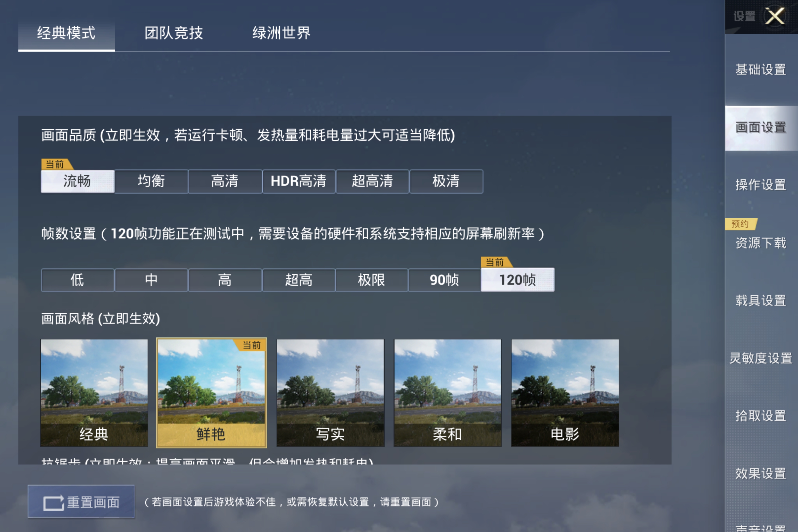798x532 pixels.
Task: Open 基础设置 in the sidebar
Action: (761, 70)
